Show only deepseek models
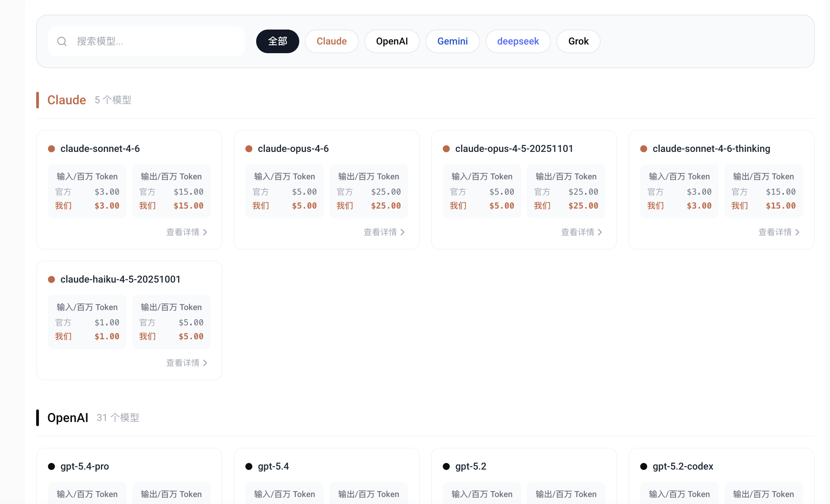The height and width of the screenshot is (504, 830). pos(518,41)
